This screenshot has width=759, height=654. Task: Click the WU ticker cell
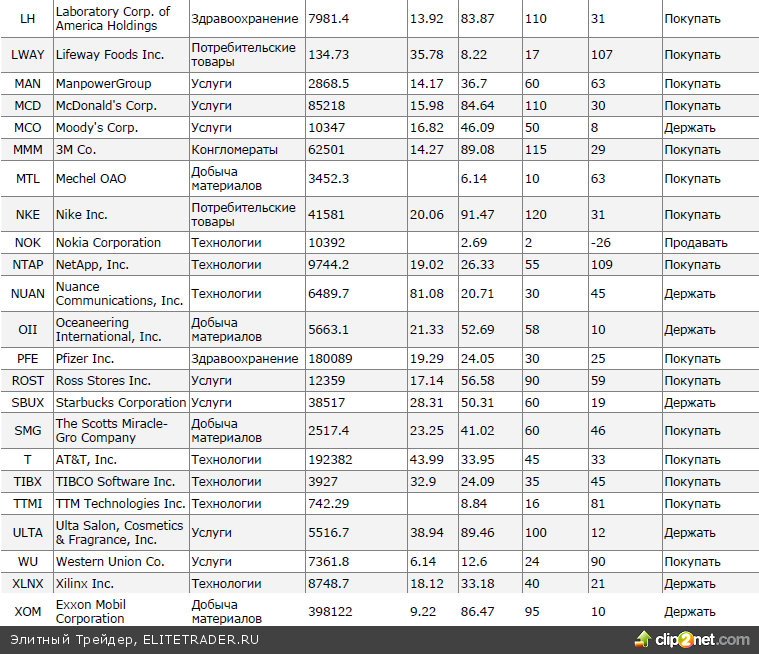tap(27, 562)
